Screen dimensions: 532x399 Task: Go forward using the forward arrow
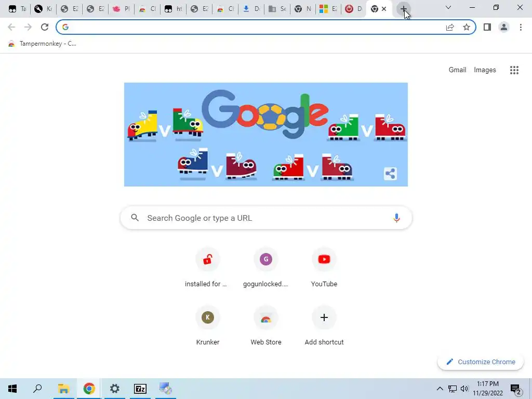(x=28, y=27)
